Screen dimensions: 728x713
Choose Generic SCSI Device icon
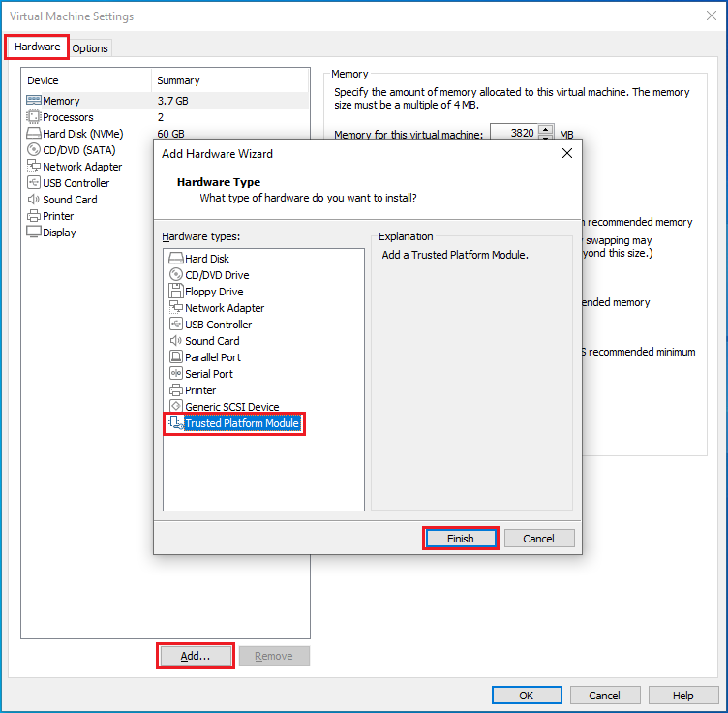[176, 406]
